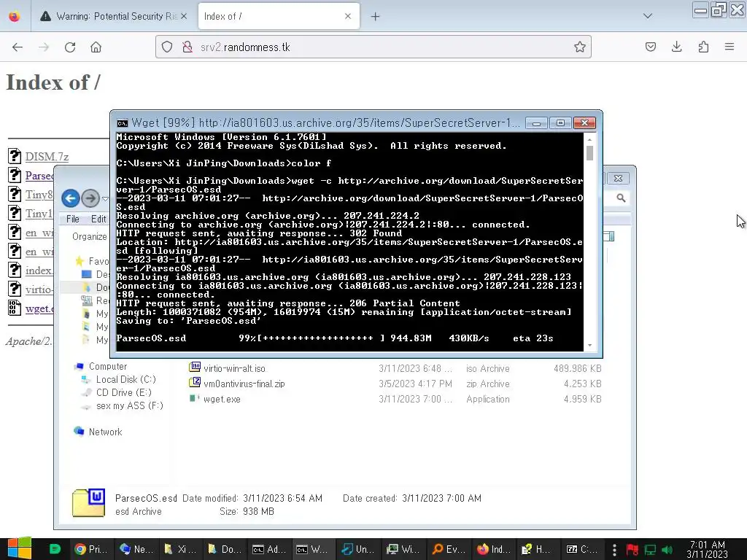Viewport: 747px width, 560px height.
Task: Switch to the Firefox 'Ind...' taskbar button
Action: (x=493, y=550)
